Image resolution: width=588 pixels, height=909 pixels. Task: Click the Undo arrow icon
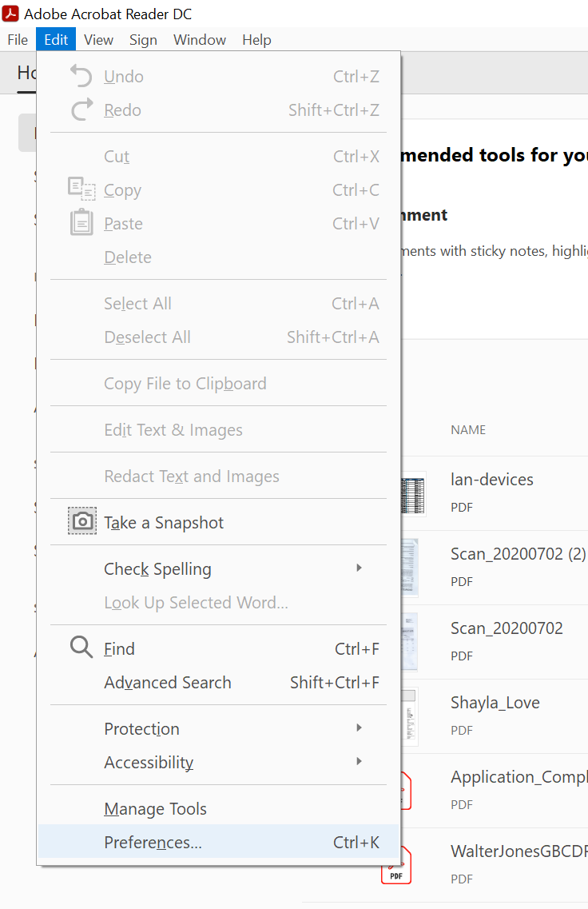click(x=81, y=76)
